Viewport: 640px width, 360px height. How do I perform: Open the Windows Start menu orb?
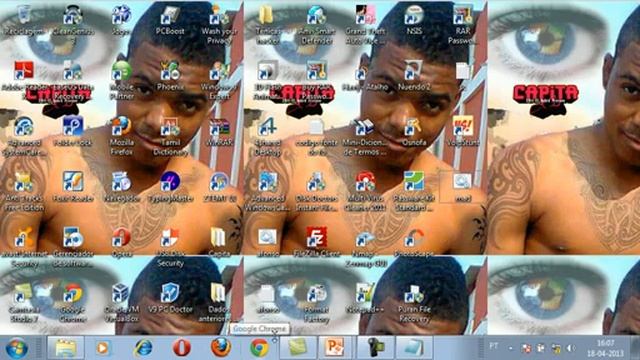[17, 348]
